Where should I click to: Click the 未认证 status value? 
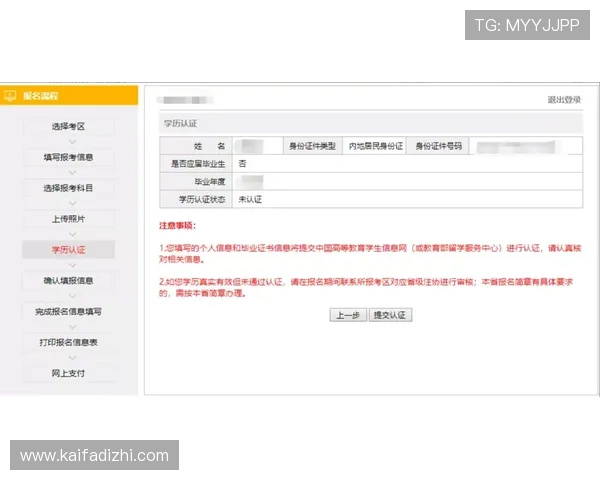250,199
